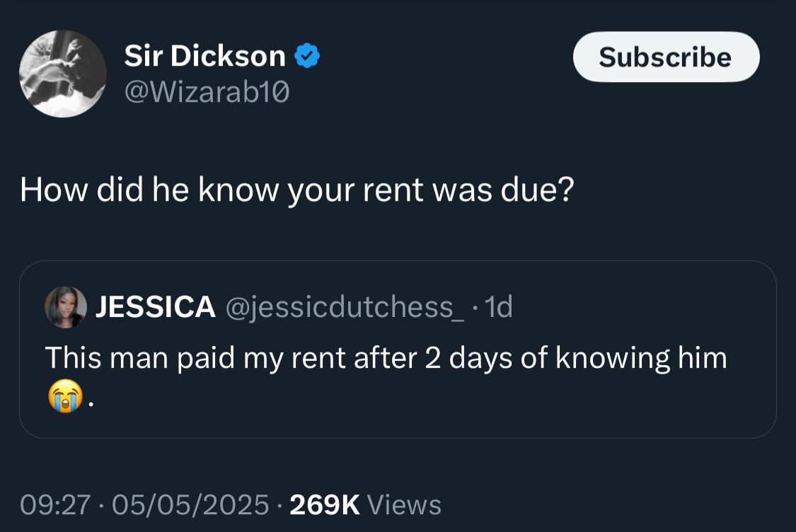Viewport: 796px width, 532px height.
Task: Click the blue verified badge
Action: coord(308,56)
